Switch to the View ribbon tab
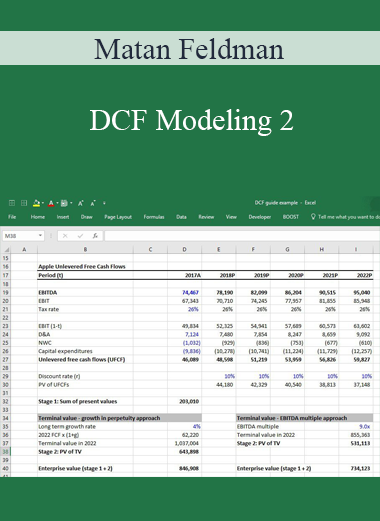380x521 pixels. click(231, 217)
